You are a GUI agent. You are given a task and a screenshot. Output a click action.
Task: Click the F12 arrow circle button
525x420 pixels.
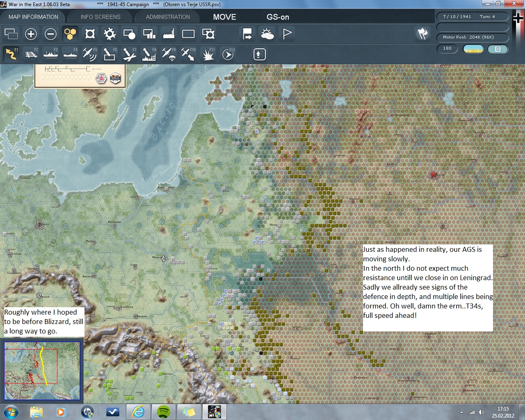(x=228, y=54)
